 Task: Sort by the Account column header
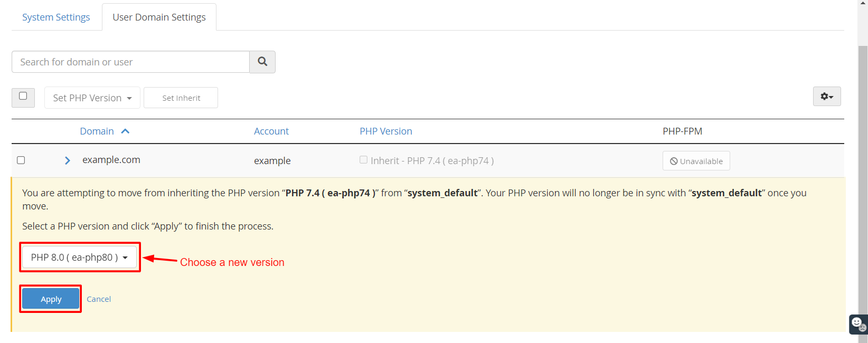[x=271, y=131]
